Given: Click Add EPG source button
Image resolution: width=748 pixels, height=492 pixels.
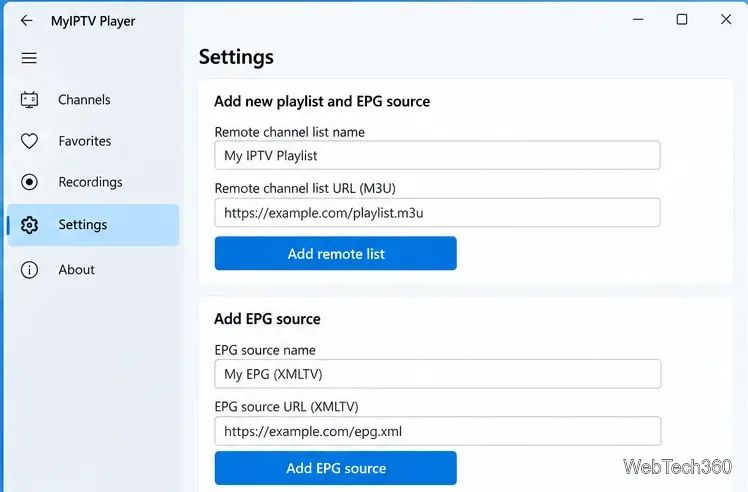Looking at the screenshot, I should (x=335, y=468).
